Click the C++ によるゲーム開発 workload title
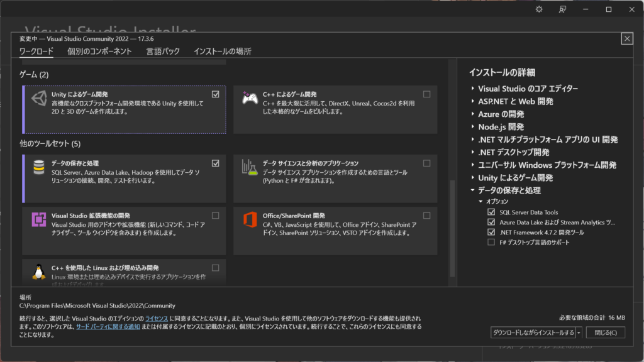This screenshot has width=644, height=362. click(x=289, y=94)
